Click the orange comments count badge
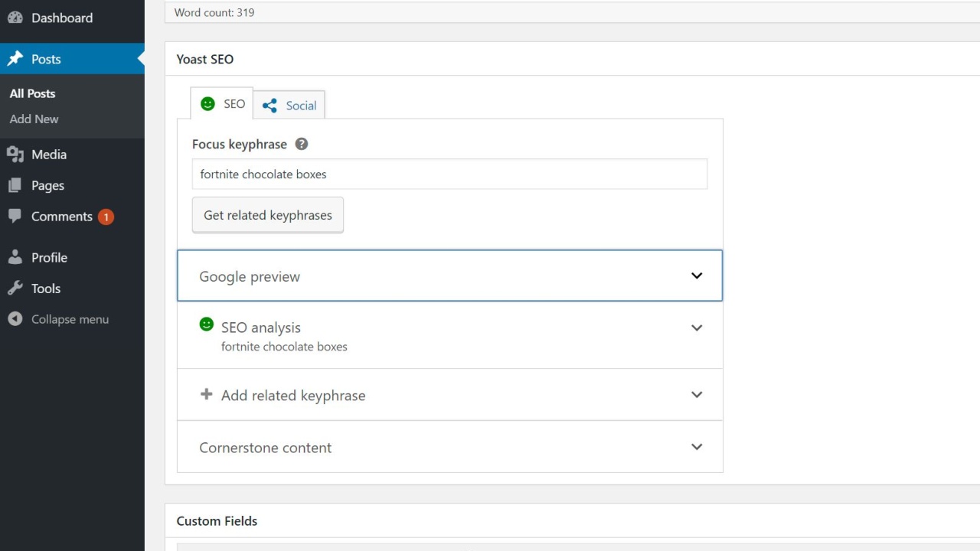The height and width of the screenshot is (551, 980). click(x=106, y=217)
